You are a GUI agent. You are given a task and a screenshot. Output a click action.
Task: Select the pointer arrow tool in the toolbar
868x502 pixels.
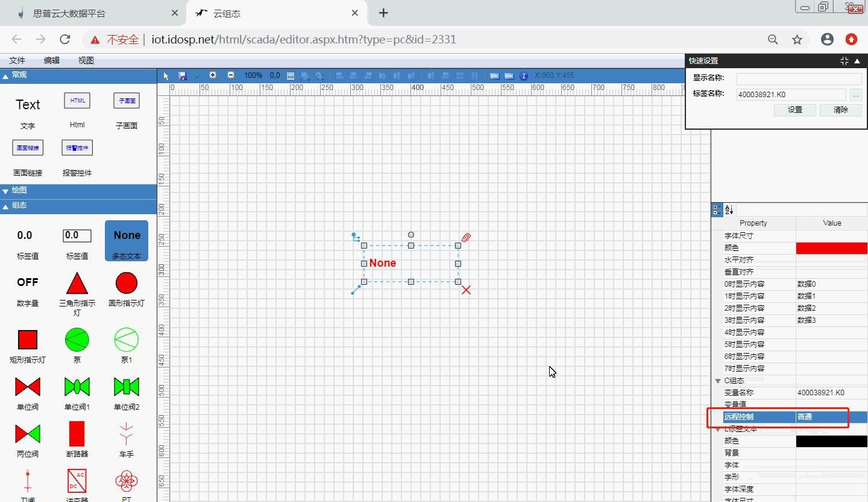point(167,76)
